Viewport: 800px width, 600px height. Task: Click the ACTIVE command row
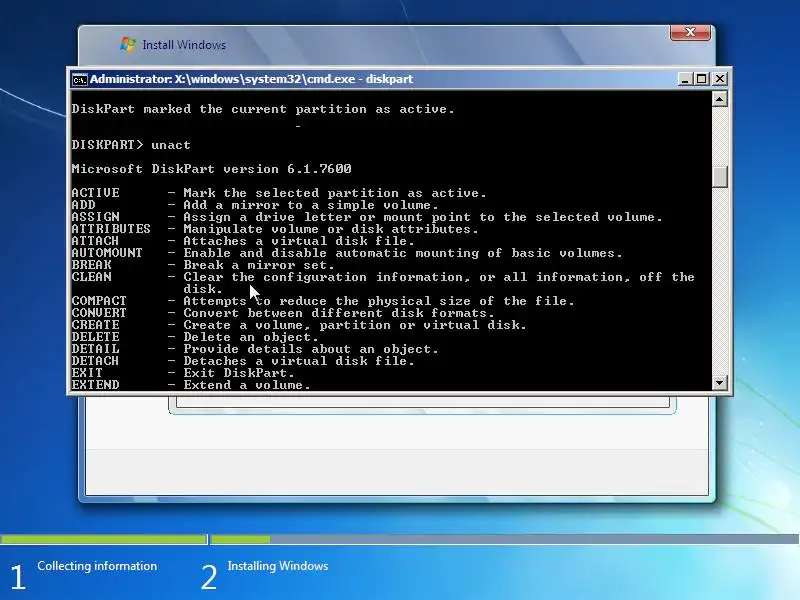(279, 193)
